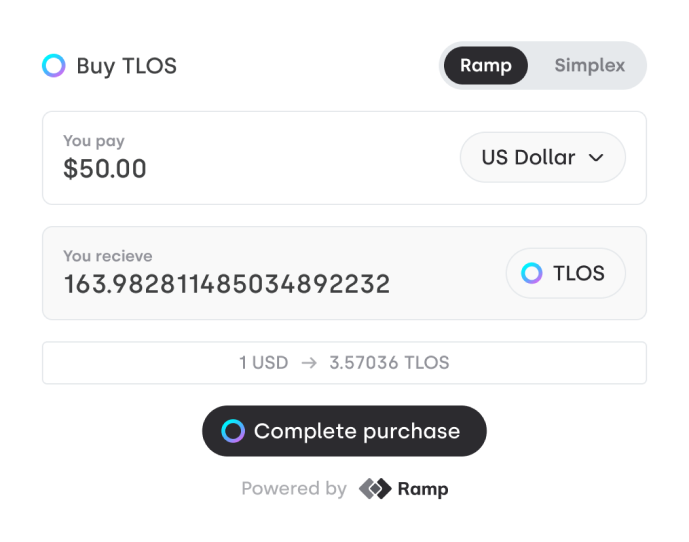Click the Buy TLOS heading

coord(126,67)
